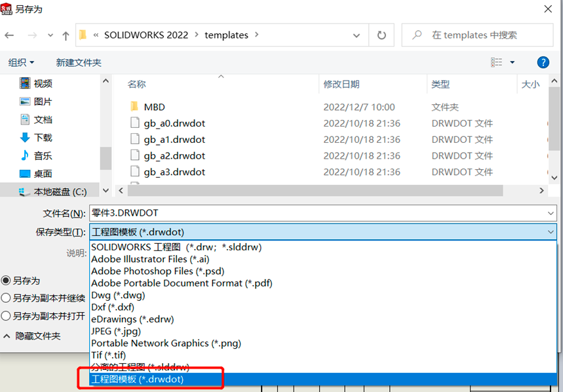The width and height of the screenshot is (563, 392).
Task: Click navigation pane scroll up arrow
Action: click(x=106, y=81)
